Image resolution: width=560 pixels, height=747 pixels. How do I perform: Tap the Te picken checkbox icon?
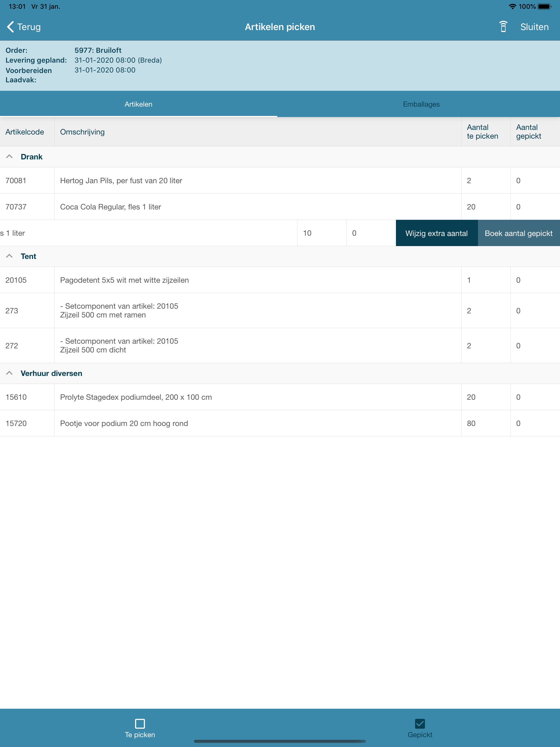pyautogui.click(x=140, y=723)
